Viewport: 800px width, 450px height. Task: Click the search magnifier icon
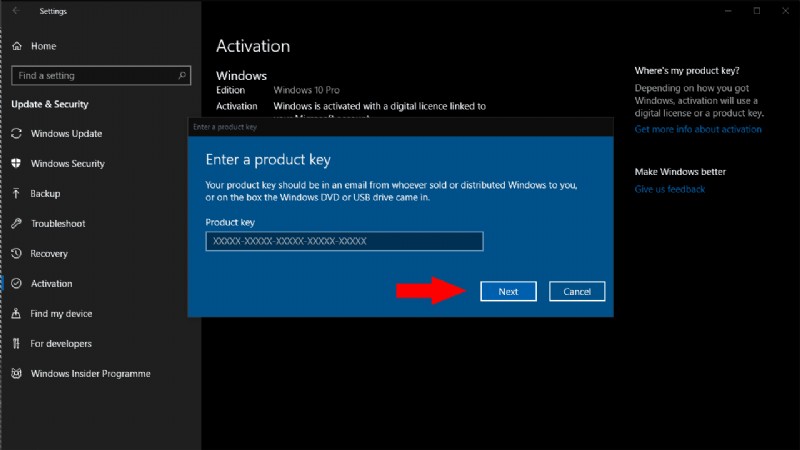coord(182,76)
